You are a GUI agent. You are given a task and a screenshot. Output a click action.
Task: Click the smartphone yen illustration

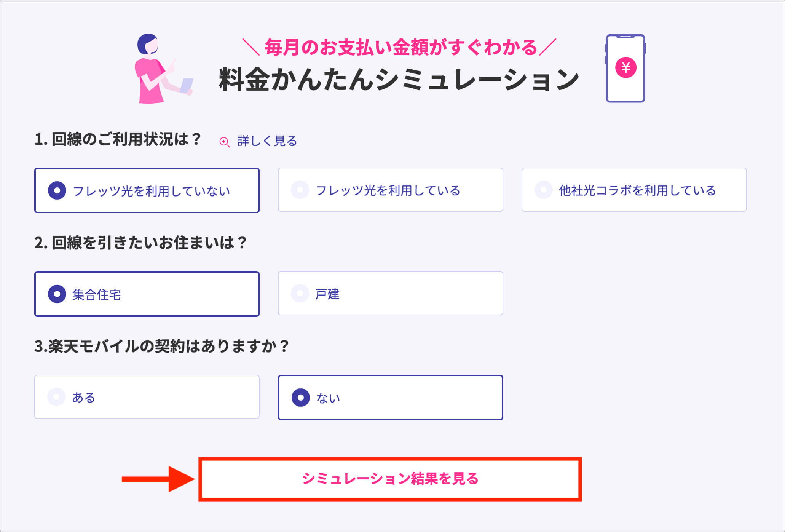[x=625, y=68]
